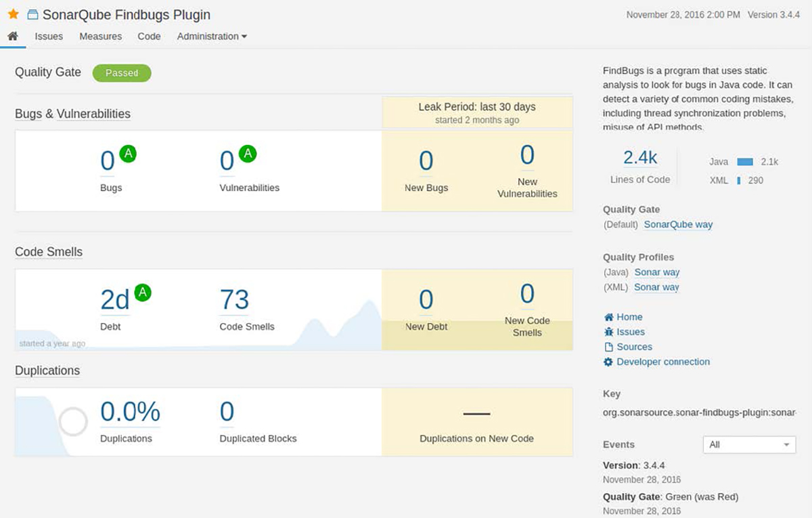The image size is (812, 518).
Task: Click the Passed quality gate badge
Action: (x=122, y=73)
